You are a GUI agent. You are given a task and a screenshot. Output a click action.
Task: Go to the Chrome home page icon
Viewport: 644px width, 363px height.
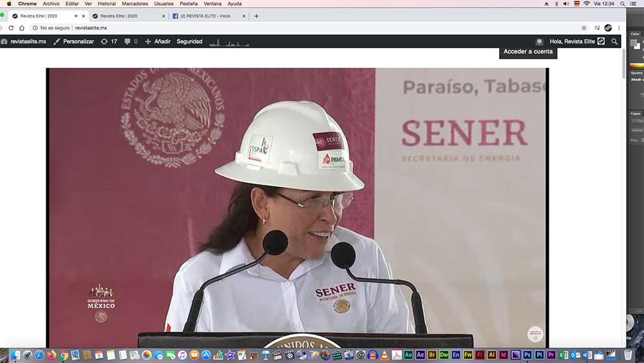coord(22,28)
